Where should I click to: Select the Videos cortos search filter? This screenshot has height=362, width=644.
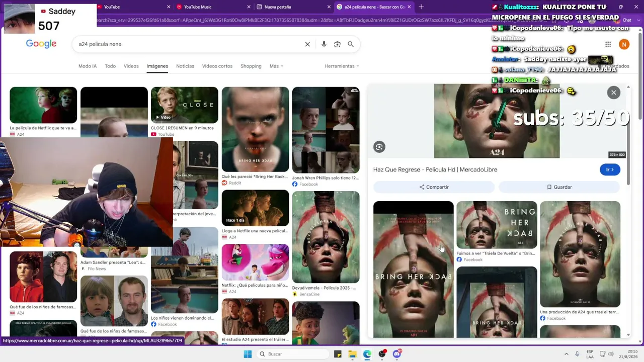coord(217,66)
